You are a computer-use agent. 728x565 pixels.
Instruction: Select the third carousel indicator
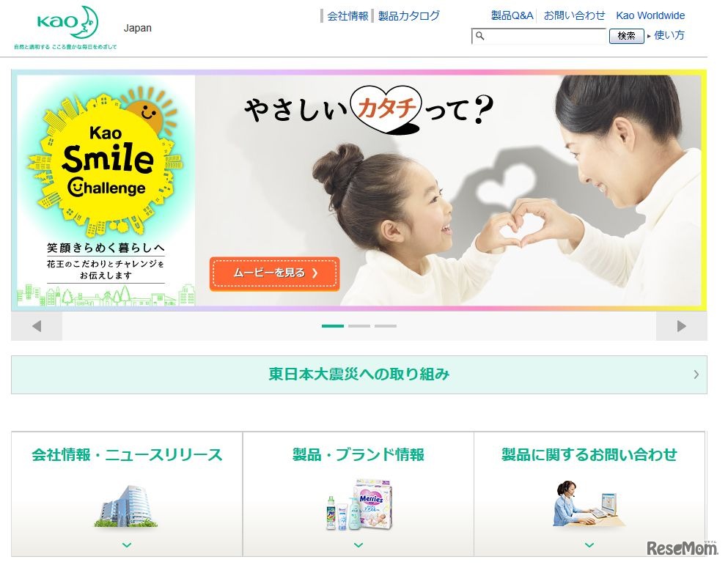click(386, 326)
